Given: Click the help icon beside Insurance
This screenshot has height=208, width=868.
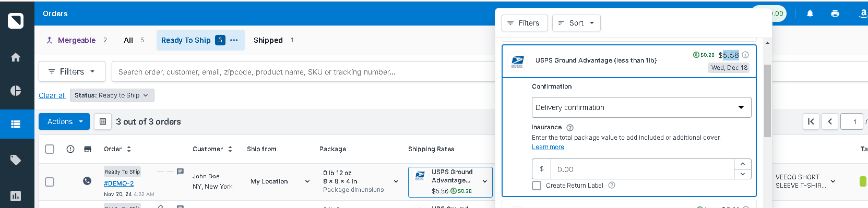Looking at the screenshot, I should coord(570,128).
